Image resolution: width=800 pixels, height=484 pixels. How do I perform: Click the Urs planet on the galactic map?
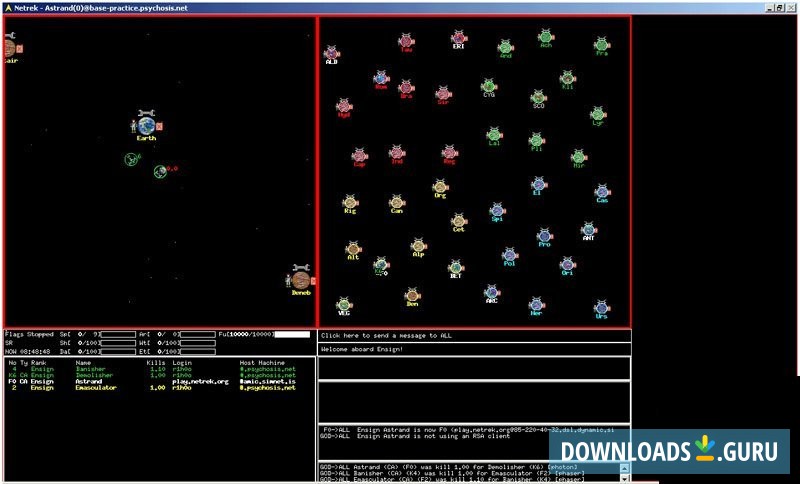coord(602,308)
